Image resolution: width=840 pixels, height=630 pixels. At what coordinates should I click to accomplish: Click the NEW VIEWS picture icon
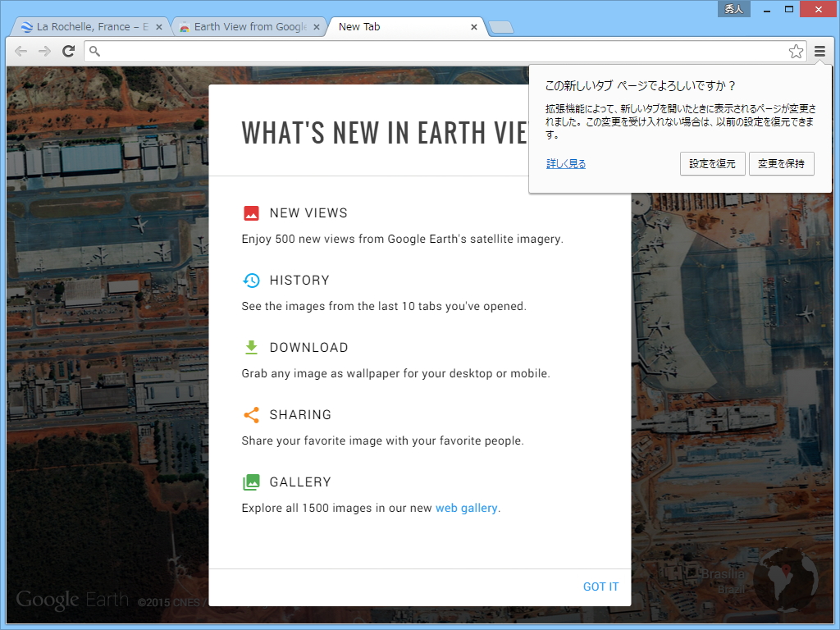click(x=252, y=212)
